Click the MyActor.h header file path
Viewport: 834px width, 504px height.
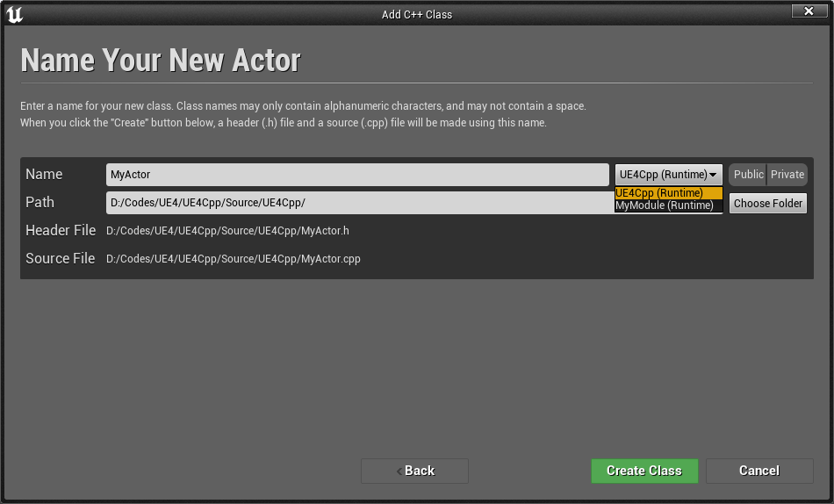227,231
